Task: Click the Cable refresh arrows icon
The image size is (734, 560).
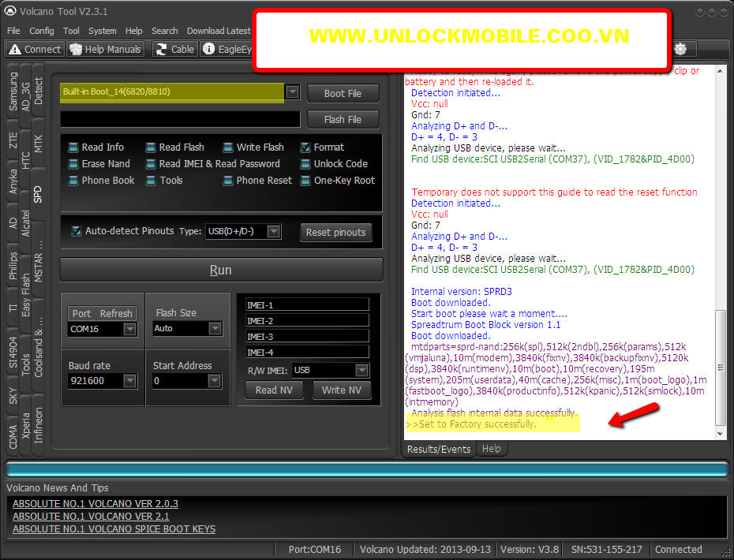Action: tap(162, 49)
